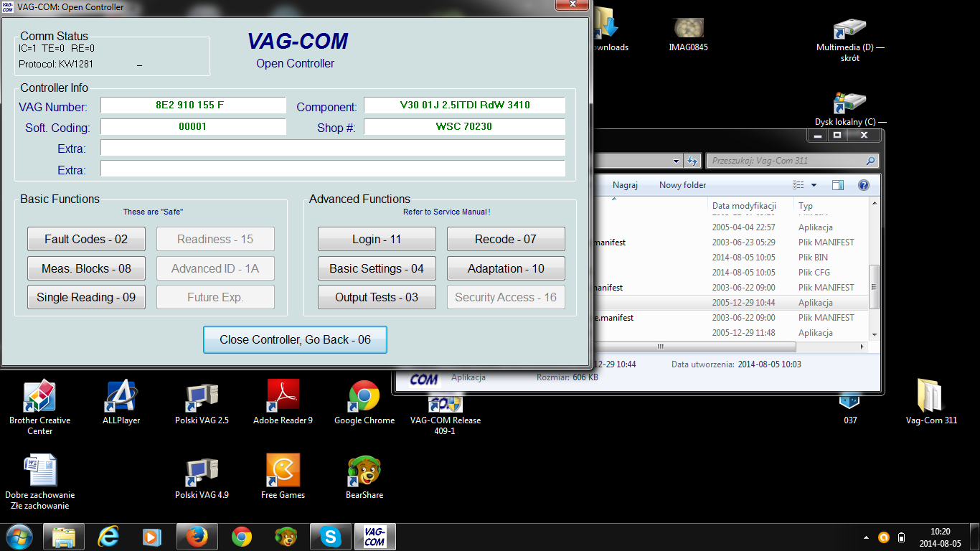980x551 pixels.
Task: Click the Component field
Action: pyautogui.click(x=464, y=105)
